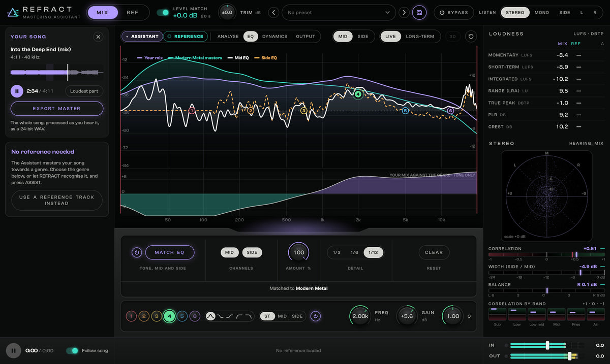Toggle Match EQ power button

click(x=136, y=252)
